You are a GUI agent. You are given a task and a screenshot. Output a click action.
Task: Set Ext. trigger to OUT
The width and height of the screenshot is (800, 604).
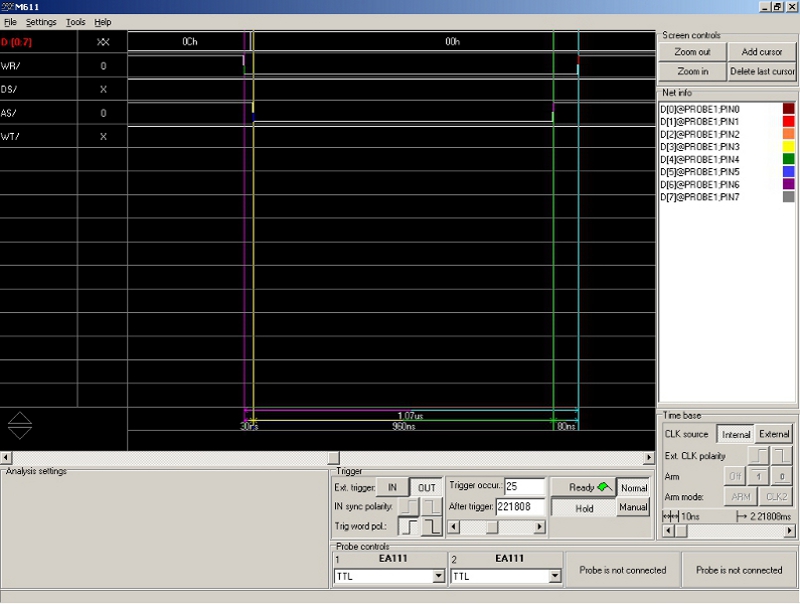(x=427, y=487)
